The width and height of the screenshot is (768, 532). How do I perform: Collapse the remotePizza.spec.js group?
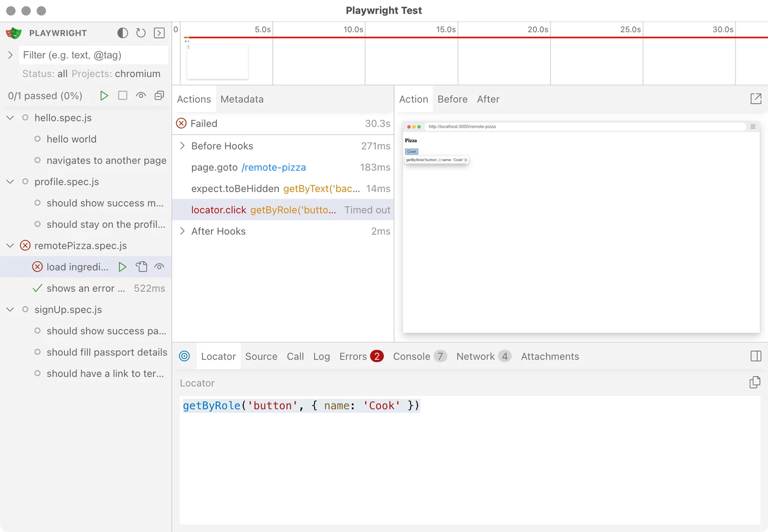(x=10, y=245)
